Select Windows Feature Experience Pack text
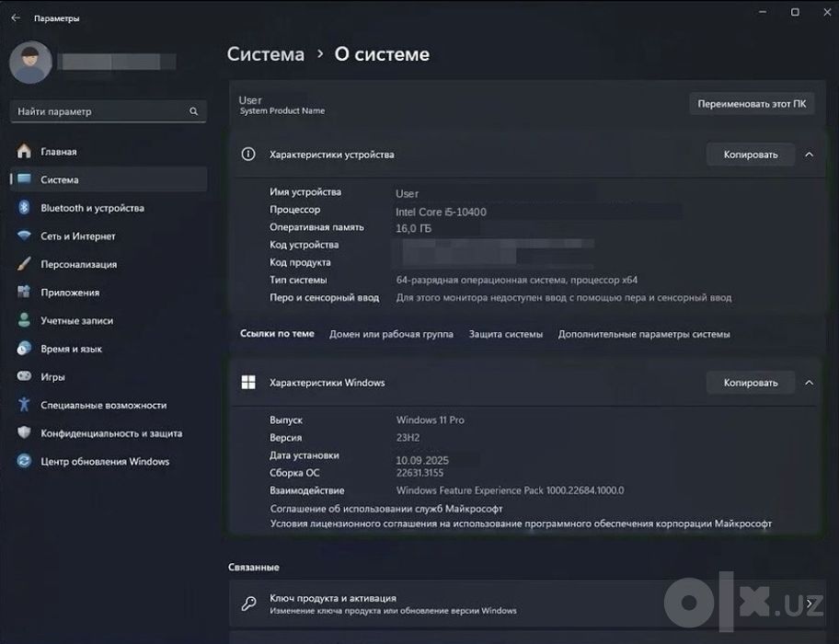The height and width of the screenshot is (644, 839). coord(510,490)
